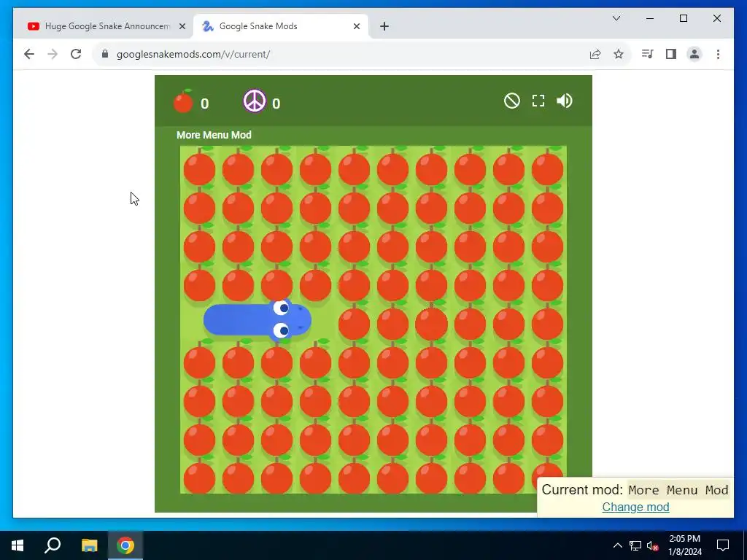Expand the tab search dropdown arrow
This screenshot has width=747, height=560.
coord(616,18)
